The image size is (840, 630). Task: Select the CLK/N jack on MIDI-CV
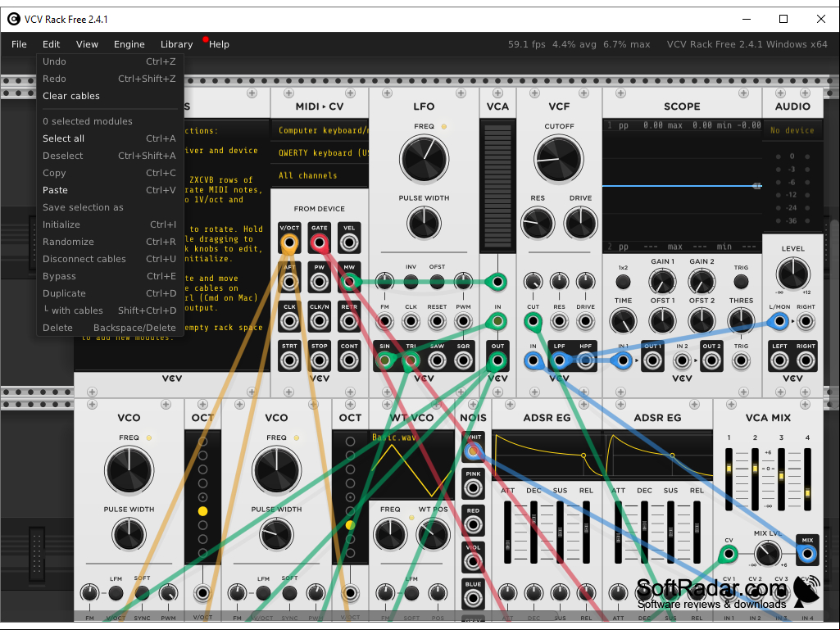coord(320,321)
